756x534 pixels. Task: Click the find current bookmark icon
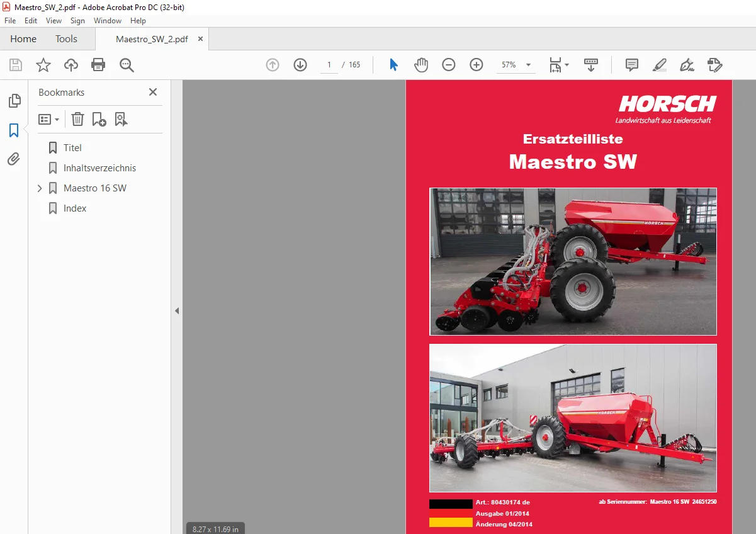pyautogui.click(x=121, y=119)
